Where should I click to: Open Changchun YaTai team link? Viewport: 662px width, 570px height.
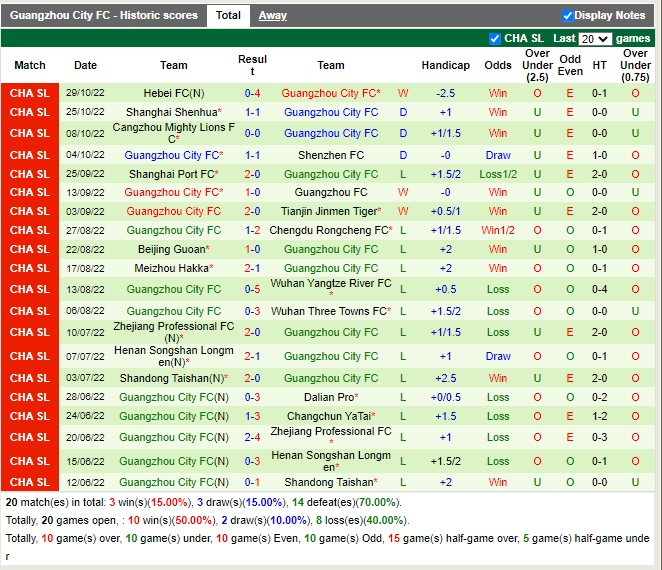click(328, 416)
